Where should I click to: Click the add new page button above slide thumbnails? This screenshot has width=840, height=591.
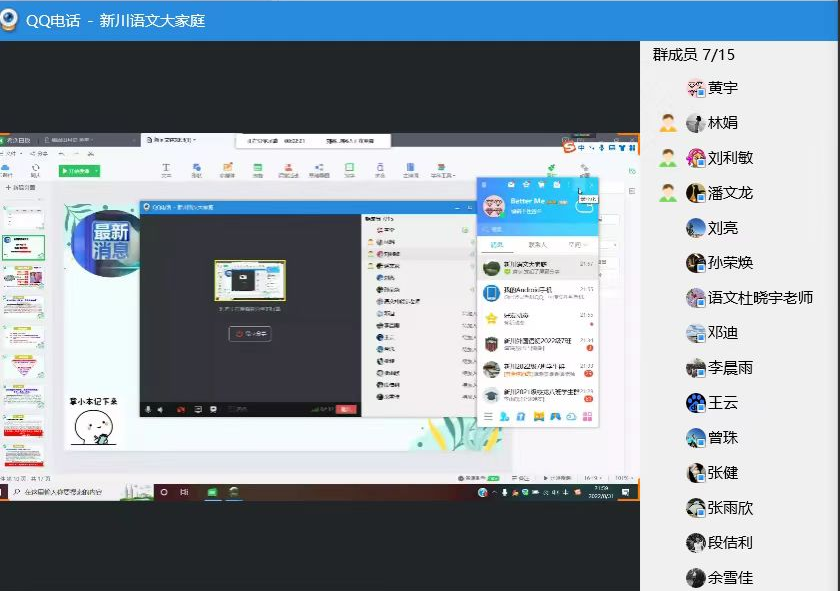[x=20, y=188]
